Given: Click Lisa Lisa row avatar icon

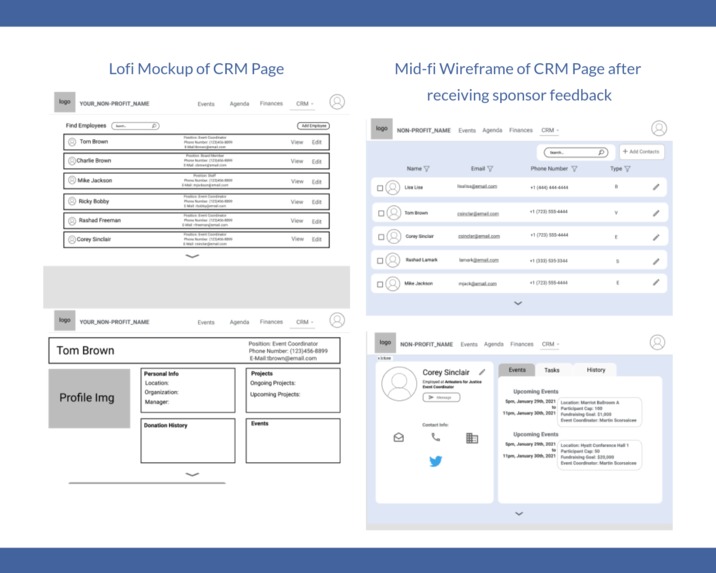Looking at the screenshot, I should tap(393, 187).
